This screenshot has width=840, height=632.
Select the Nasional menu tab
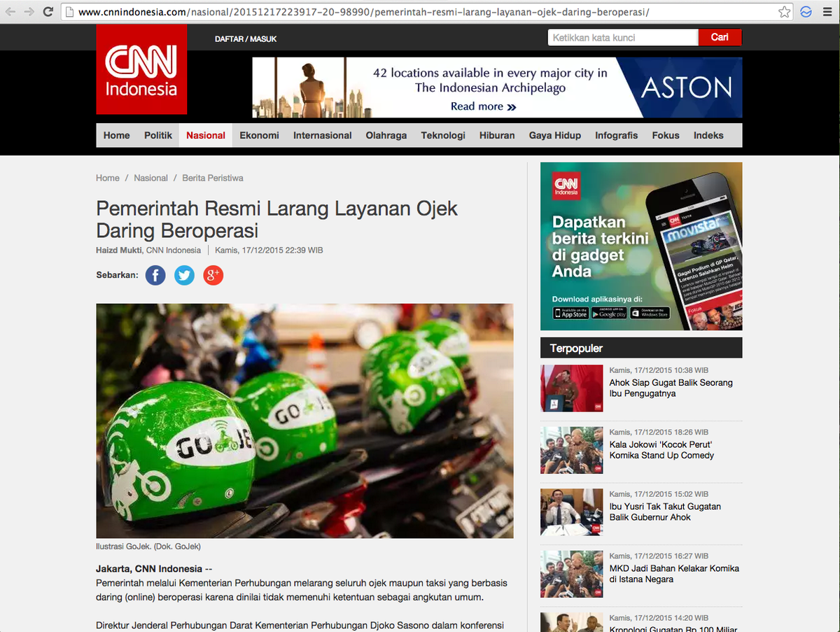pos(206,135)
